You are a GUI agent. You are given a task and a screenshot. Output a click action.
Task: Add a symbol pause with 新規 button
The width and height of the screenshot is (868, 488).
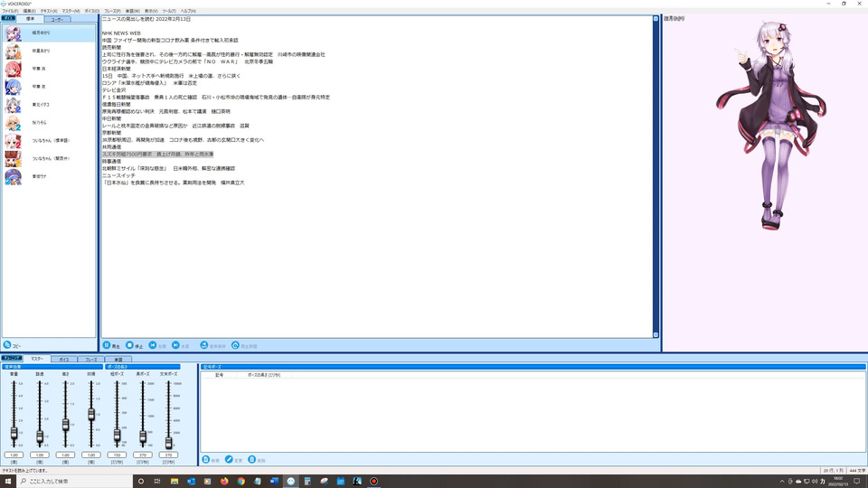(x=211, y=460)
